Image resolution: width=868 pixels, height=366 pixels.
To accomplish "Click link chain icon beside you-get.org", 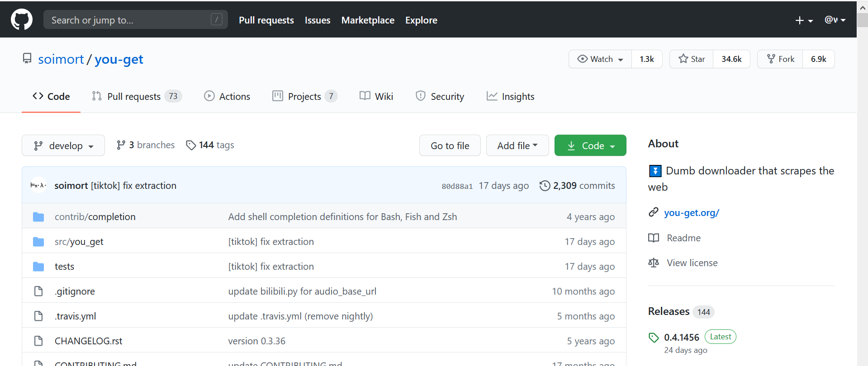I will (x=653, y=212).
